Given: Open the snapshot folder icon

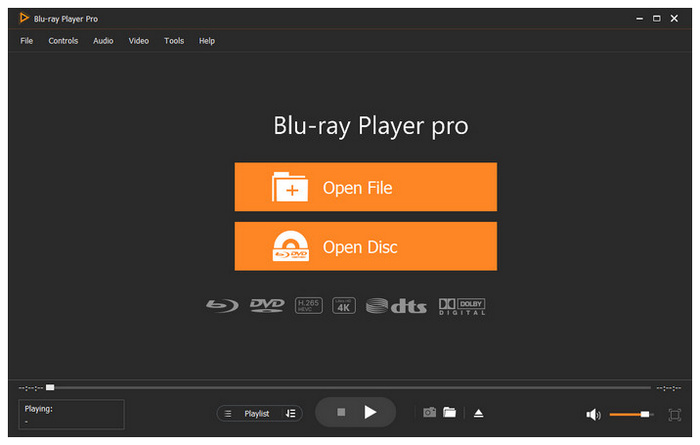Looking at the screenshot, I should coord(450,412).
